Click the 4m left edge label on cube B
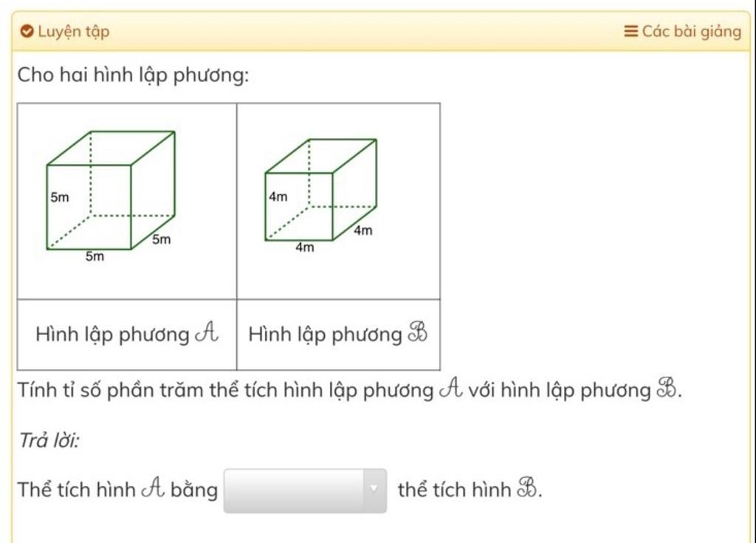The image size is (756, 543). 278,197
